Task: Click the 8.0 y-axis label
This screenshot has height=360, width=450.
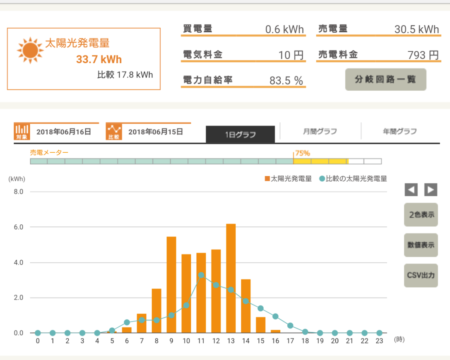Action: [19, 192]
